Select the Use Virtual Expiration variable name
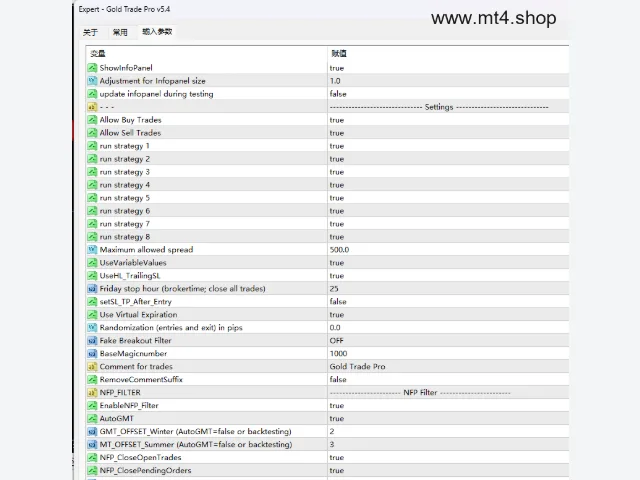Screen dimensions: 640x480 tap(138, 315)
